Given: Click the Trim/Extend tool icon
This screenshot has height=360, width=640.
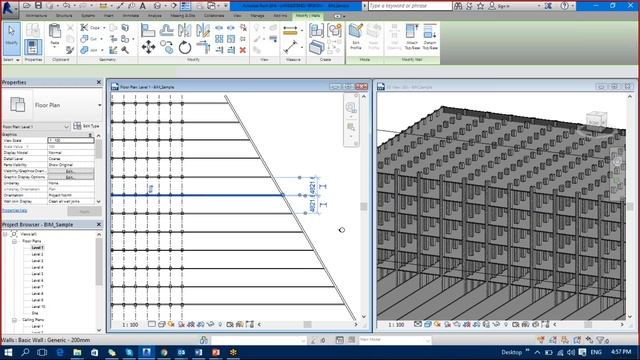Looking at the screenshot, I should [x=203, y=47].
